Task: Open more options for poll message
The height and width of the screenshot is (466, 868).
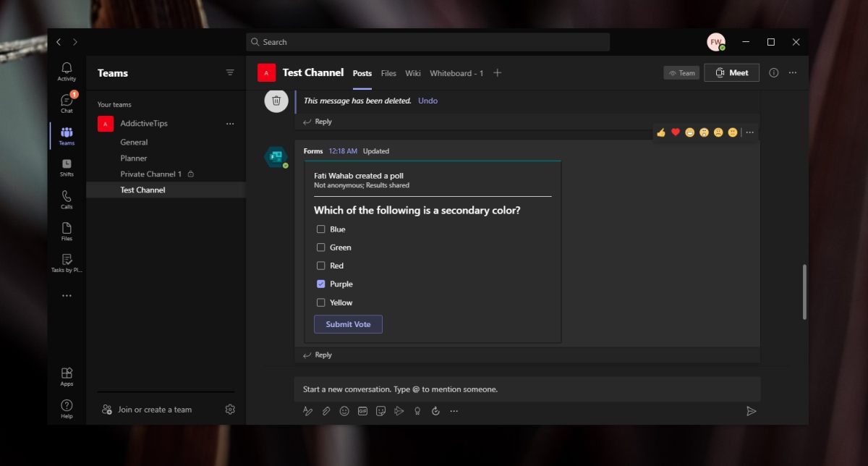Action: (750, 132)
